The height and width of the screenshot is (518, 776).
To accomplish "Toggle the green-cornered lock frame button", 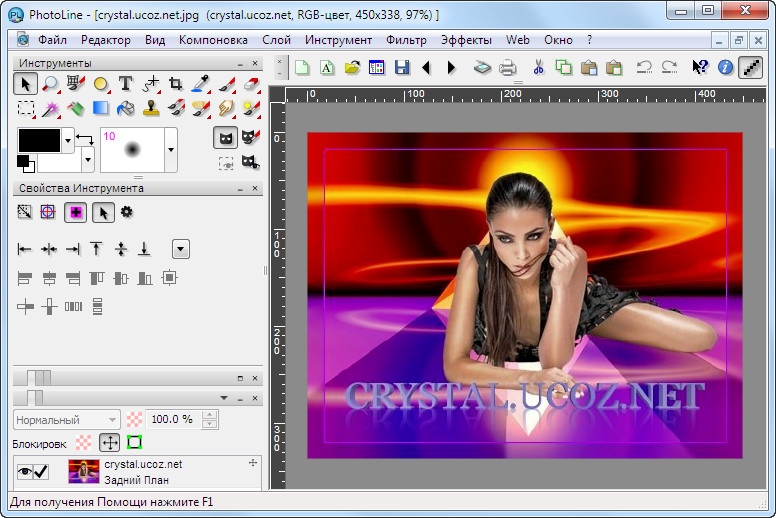I will pos(135,442).
